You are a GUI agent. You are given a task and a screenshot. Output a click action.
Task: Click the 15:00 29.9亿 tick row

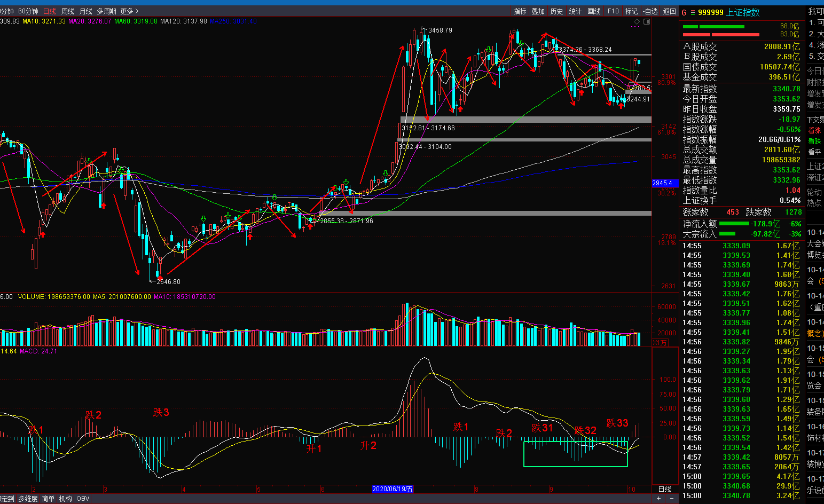(x=741, y=486)
